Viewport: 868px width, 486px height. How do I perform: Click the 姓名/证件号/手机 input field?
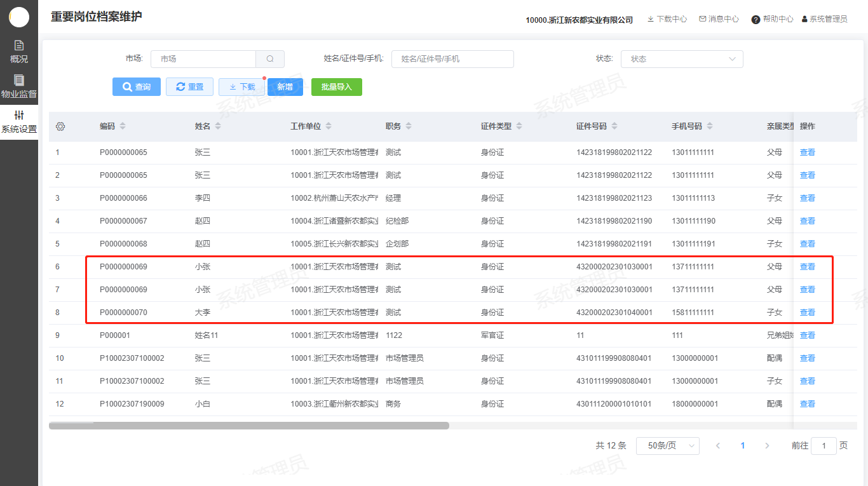click(452, 59)
